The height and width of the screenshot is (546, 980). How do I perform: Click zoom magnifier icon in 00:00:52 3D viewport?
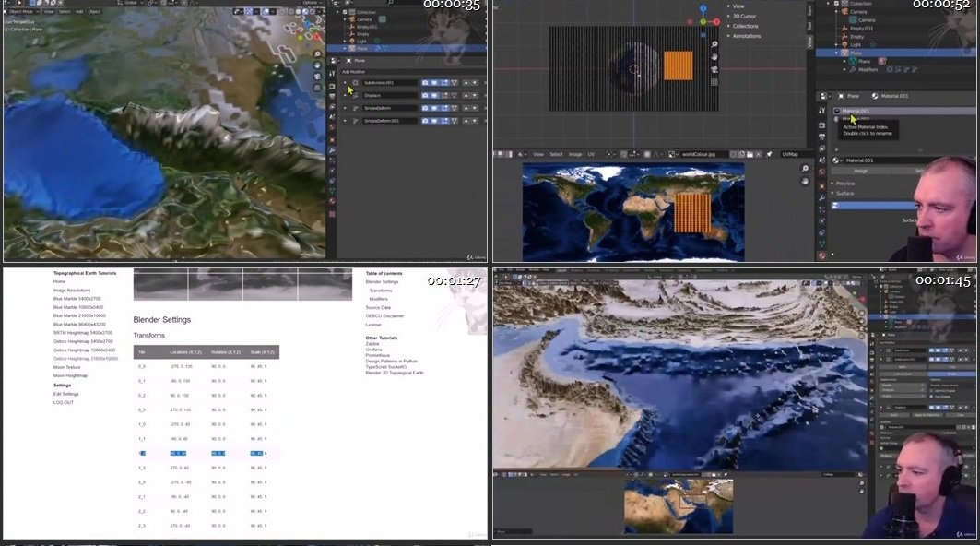pyautogui.click(x=714, y=44)
